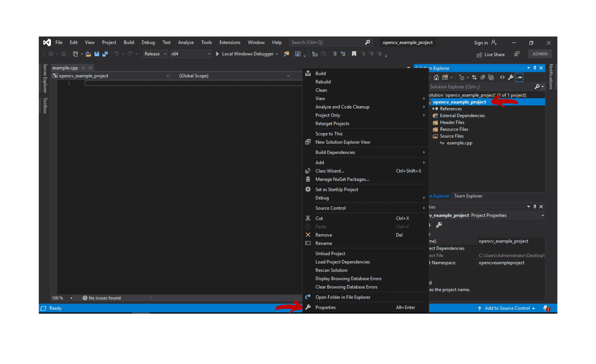
Task: Choose Rebuild from the context menu
Action: point(366,82)
